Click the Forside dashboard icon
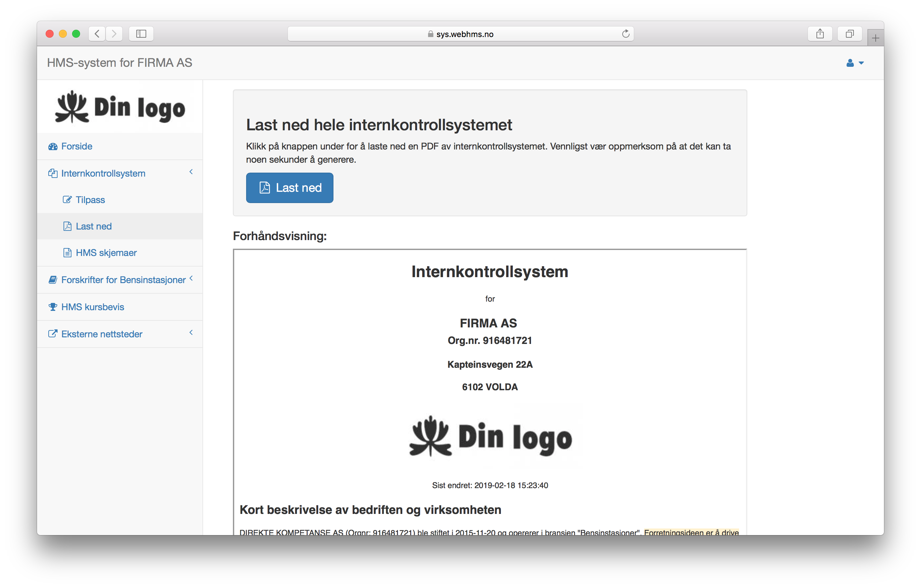 pyautogui.click(x=53, y=147)
